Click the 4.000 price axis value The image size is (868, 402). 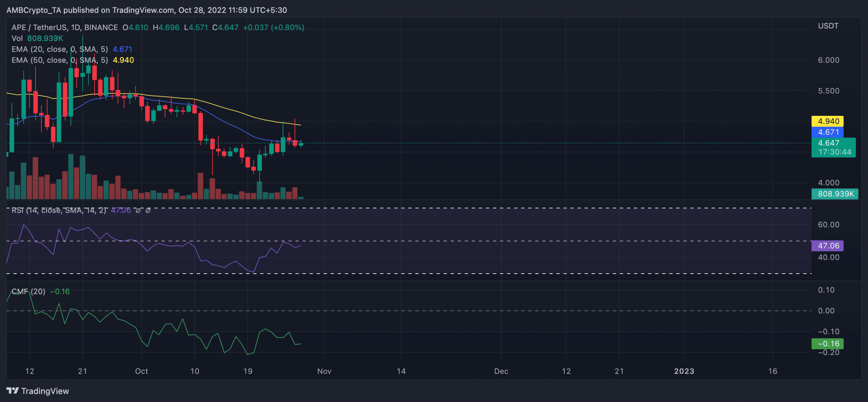coord(829,183)
